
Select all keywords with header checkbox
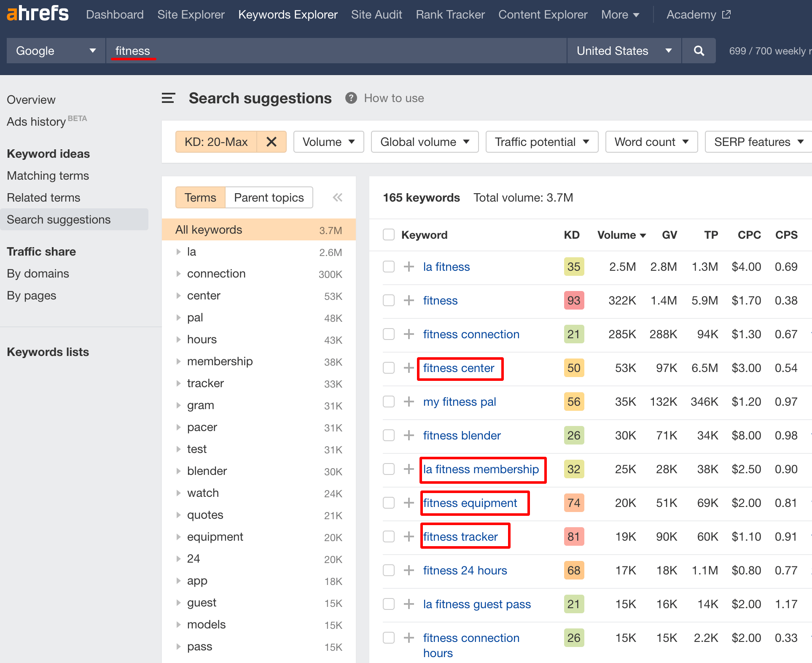click(x=389, y=234)
